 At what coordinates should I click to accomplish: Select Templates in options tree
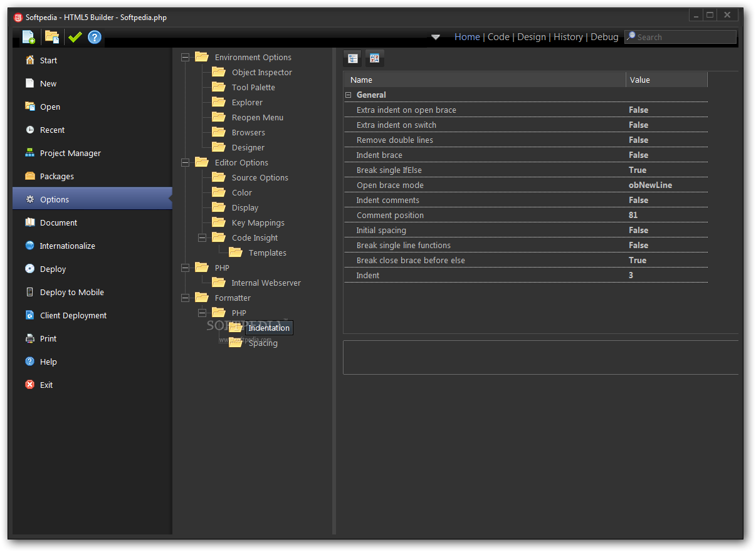[268, 253]
